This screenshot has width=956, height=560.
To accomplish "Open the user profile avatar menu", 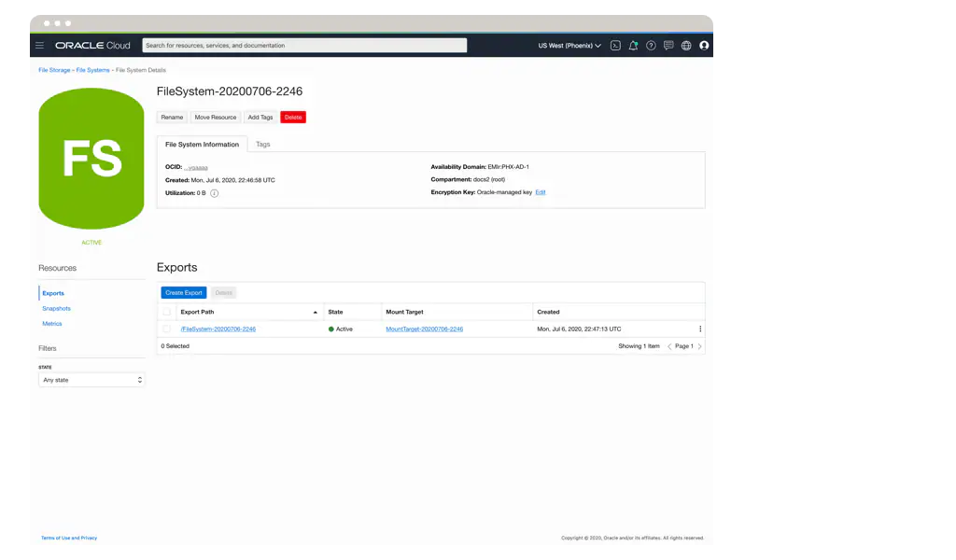I will pos(704,45).
